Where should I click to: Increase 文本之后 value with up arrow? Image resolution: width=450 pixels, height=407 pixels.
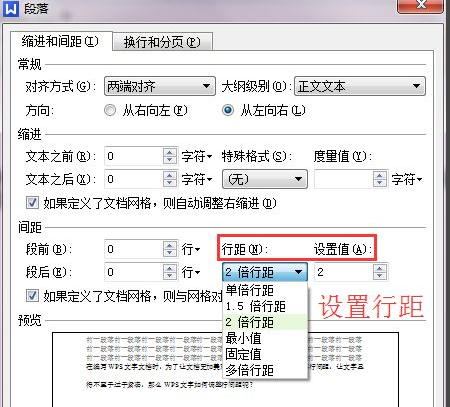(170, 175)
